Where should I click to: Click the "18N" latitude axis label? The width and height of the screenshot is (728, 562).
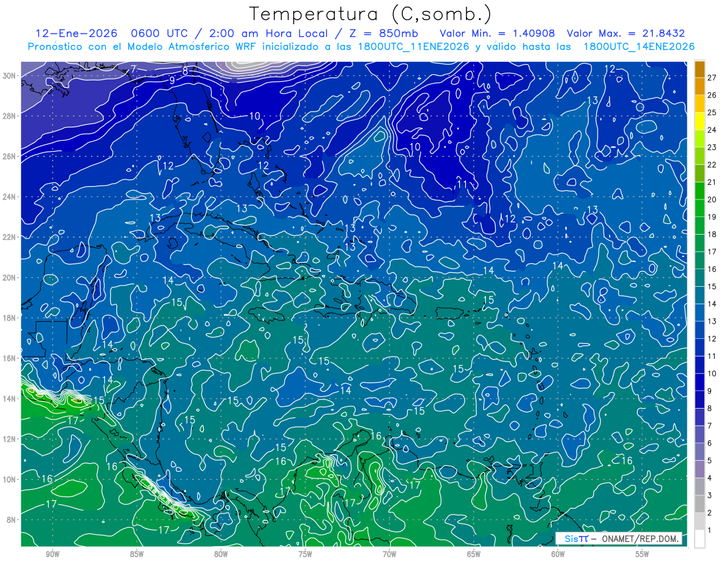(x=9, y=318)
